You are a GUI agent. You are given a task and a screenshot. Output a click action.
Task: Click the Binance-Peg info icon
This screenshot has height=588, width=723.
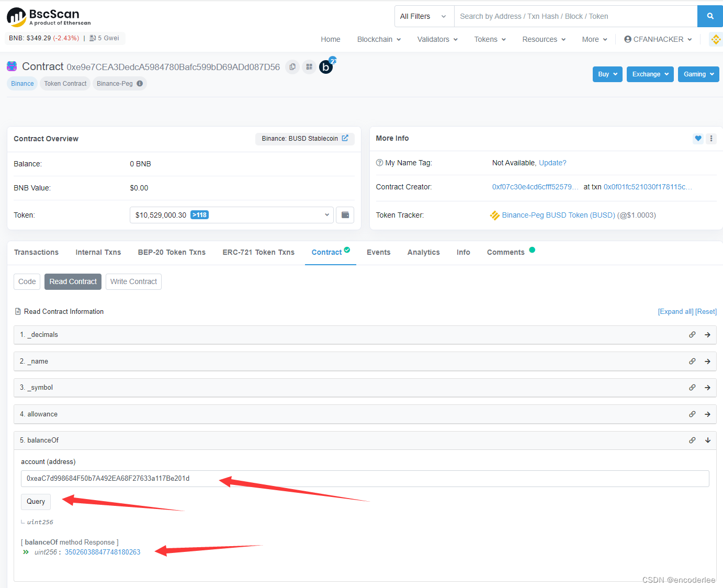[140, 84]
